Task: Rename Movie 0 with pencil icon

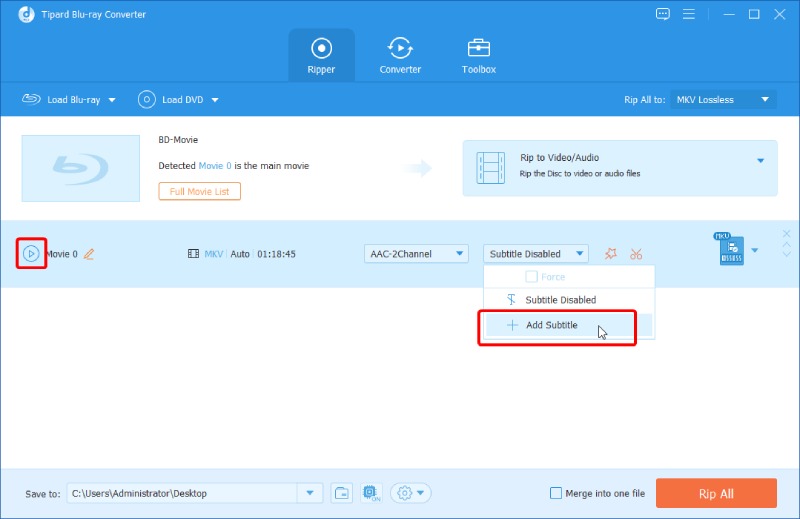Action: click(x=89, y=254)
